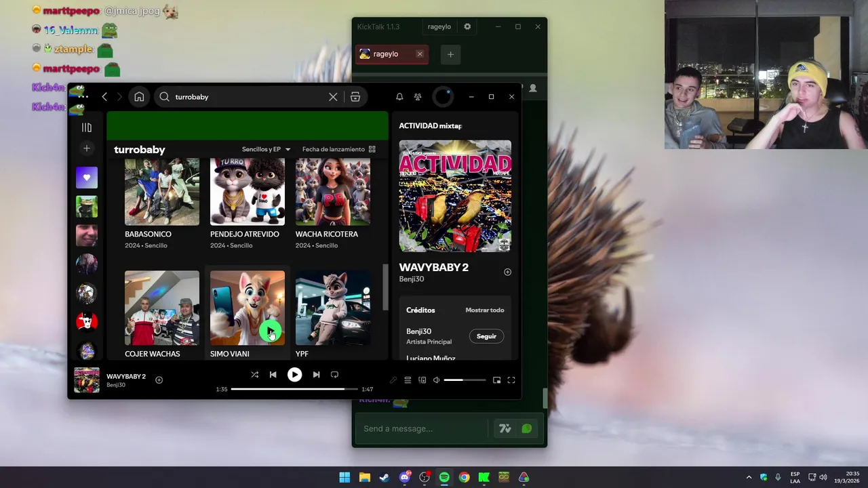Open Kick emote picker in KickTalk

tap(527, 428)
